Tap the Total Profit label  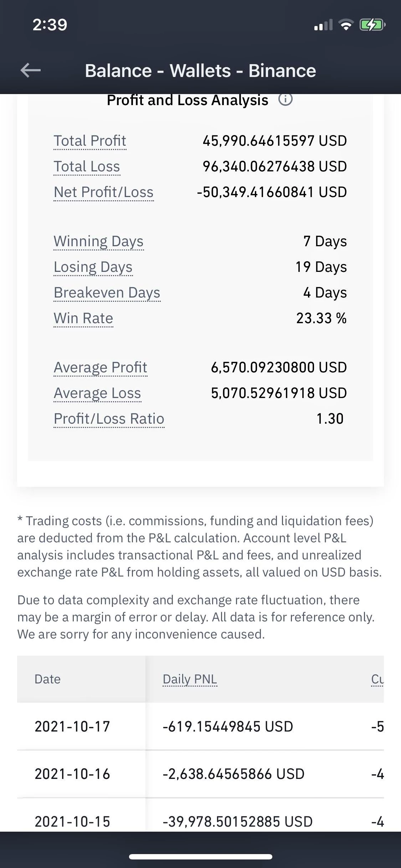pyautogui.click(x=90, y=141)
